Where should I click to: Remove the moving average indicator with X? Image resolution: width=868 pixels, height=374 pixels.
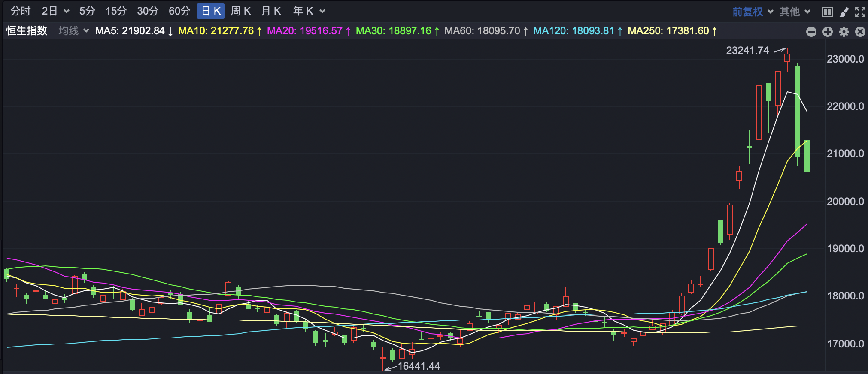click(x=860, y=32)
